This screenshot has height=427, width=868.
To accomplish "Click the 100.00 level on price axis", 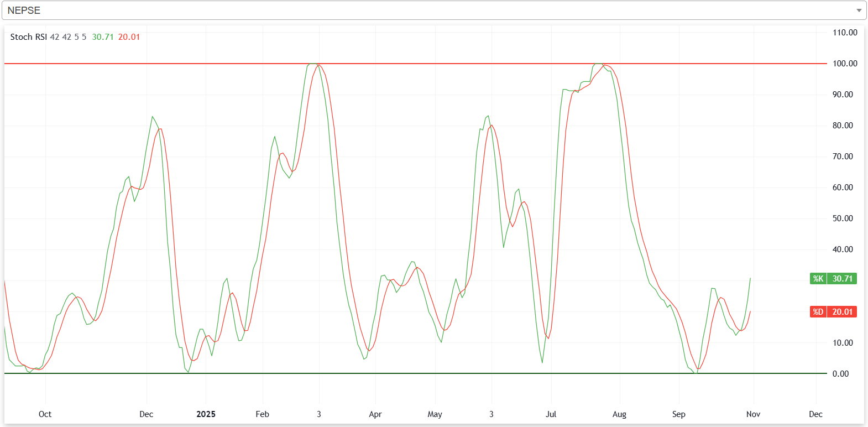I will [844, 64].
